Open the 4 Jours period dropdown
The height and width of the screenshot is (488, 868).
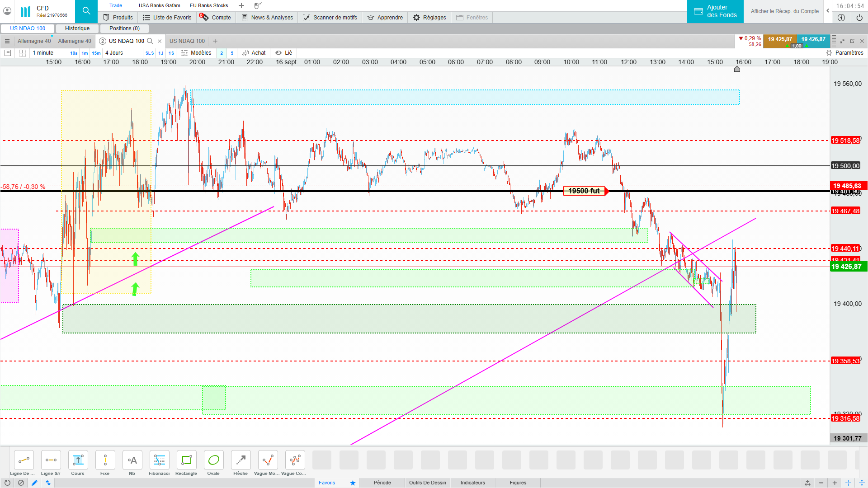point(114,53)
